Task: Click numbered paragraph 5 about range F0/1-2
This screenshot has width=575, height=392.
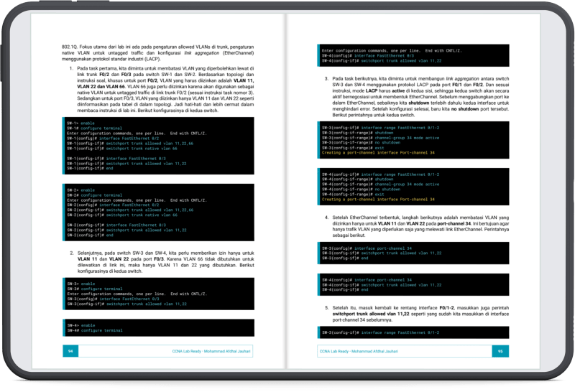Action: (x=417, y=312)
